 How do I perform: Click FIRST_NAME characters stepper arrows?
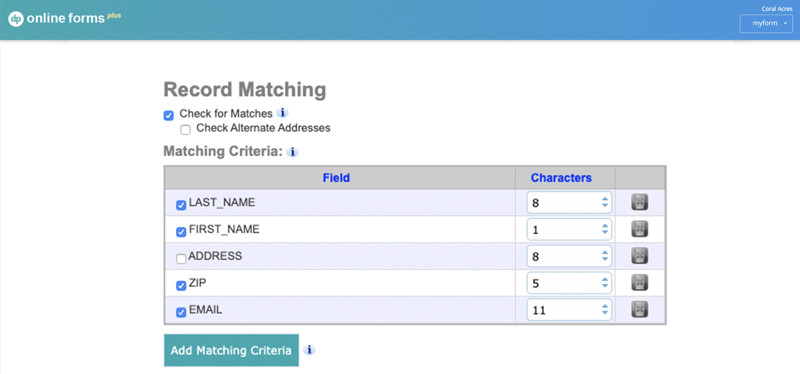(x=605, y=229)
